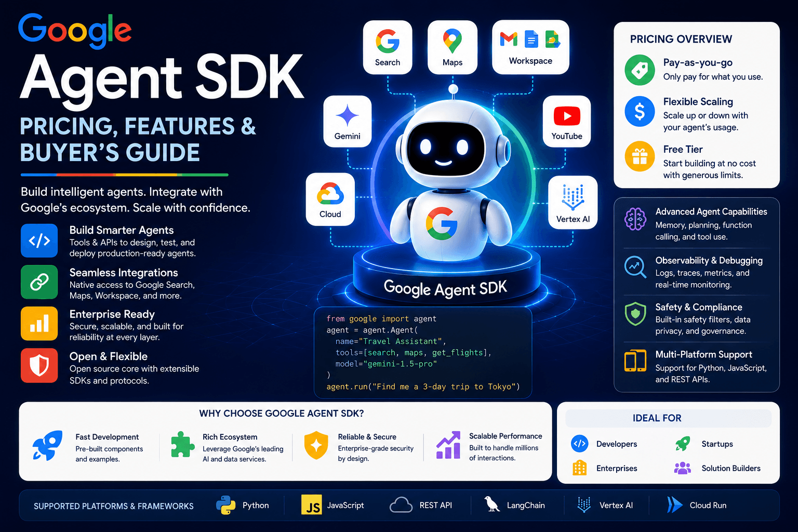Click the magnifier Observability & Debugging icon
This screenshot has height=532, width=798.
pos(635,267)
